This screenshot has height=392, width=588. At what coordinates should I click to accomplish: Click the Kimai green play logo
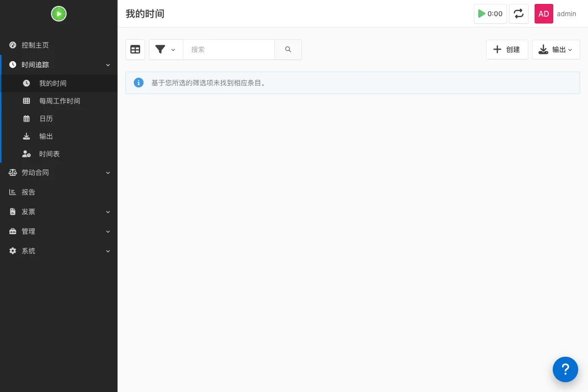pos(59,14)
